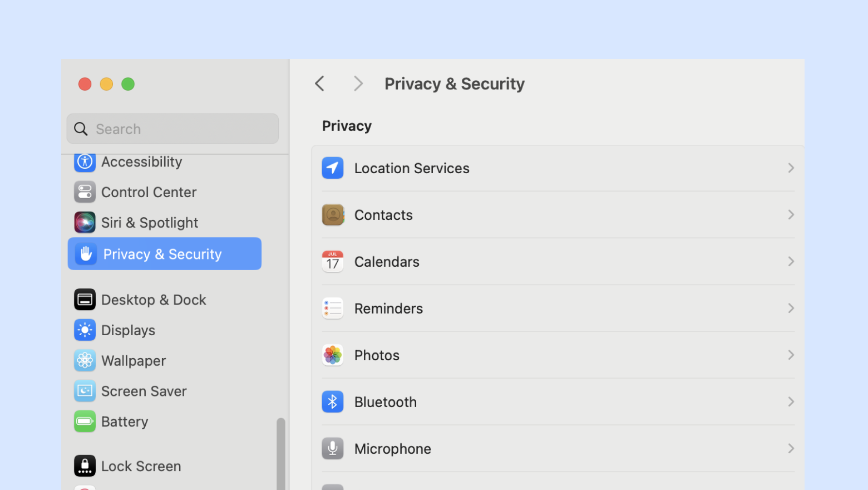Open Lock Screen settings
The height and width of the screenshot is (490, 868).
click(x=141, y=466)
